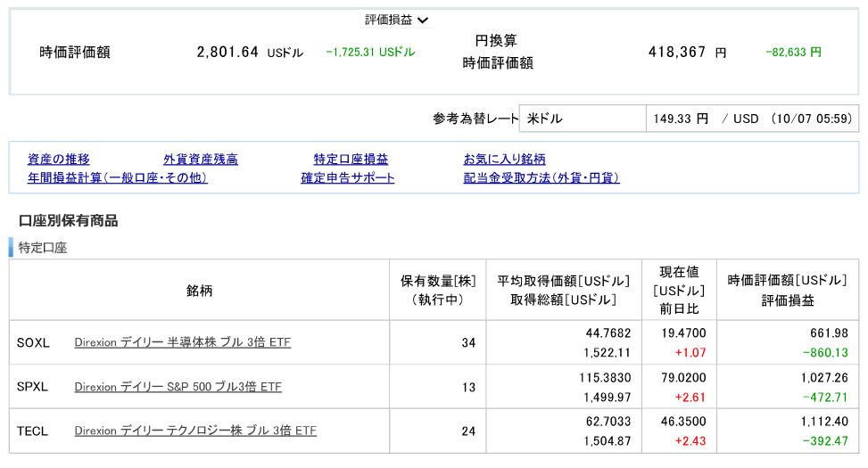
Task: Click the 418,367 円 valuation
Action: click(x=687, y=52)
